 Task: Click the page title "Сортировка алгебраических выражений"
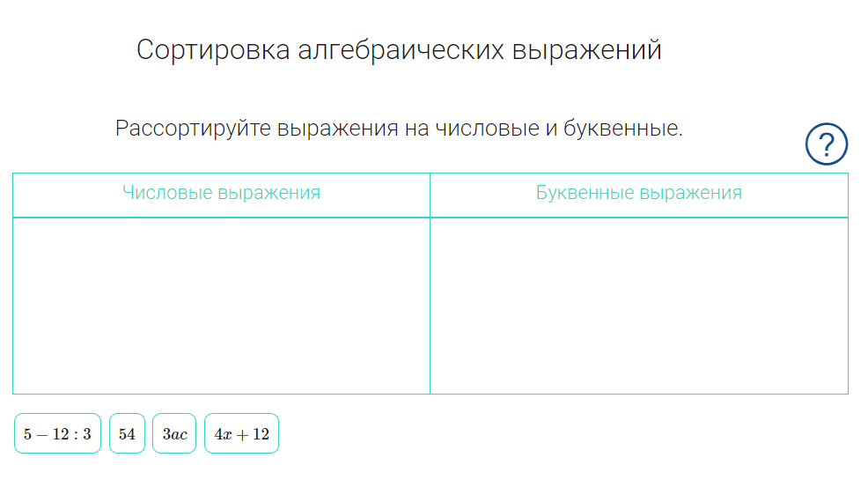click(x=399, y=50)
